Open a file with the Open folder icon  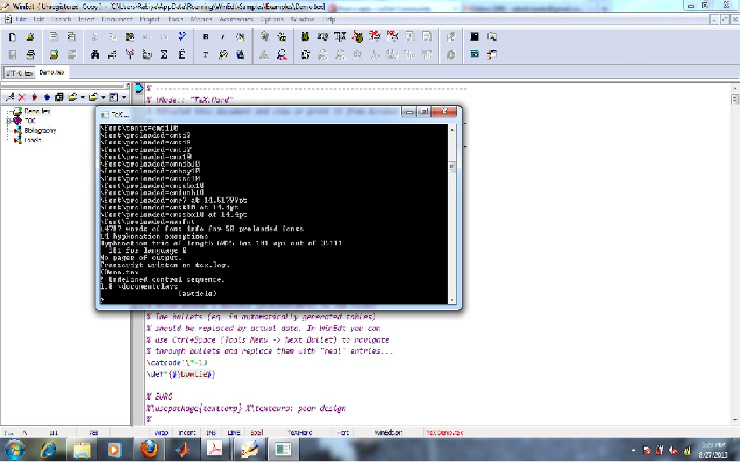(x=31, y=37)
